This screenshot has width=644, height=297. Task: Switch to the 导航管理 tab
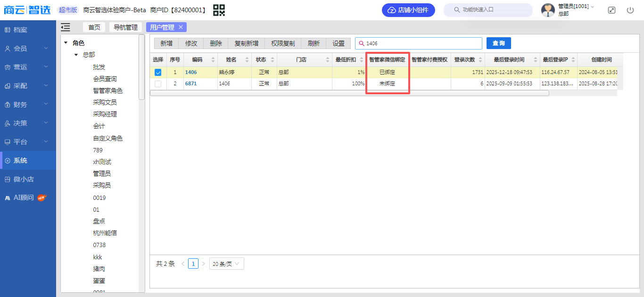tap(125, 27)
